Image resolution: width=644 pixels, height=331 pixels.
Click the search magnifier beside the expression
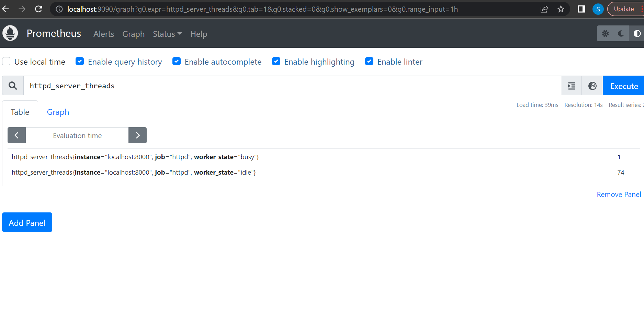(13, 86)
